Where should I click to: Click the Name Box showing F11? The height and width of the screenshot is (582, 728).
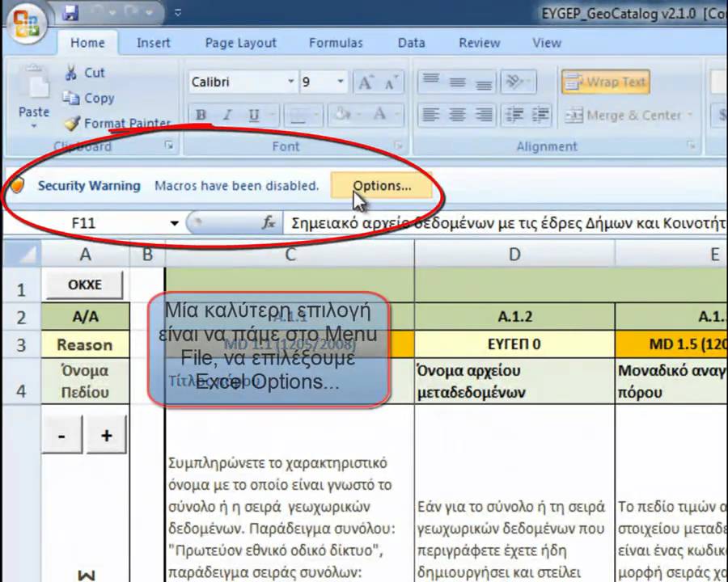tap(83, 223)
